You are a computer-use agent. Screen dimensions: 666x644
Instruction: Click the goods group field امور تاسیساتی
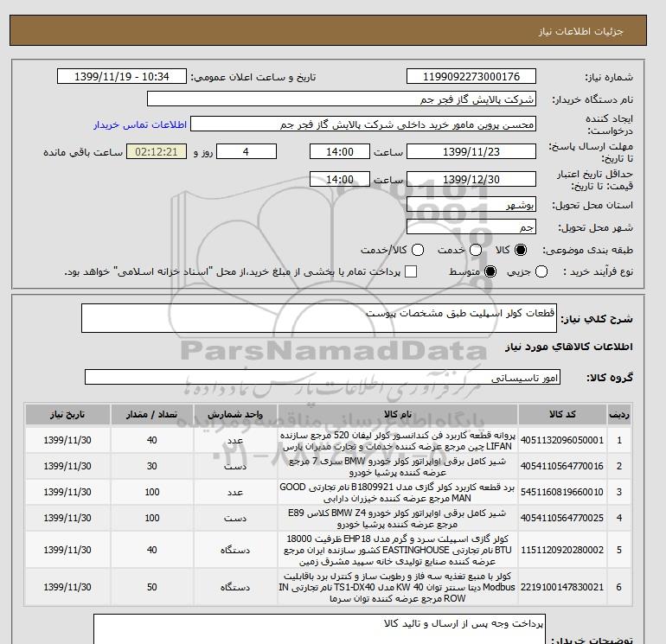tap(323, 377)
